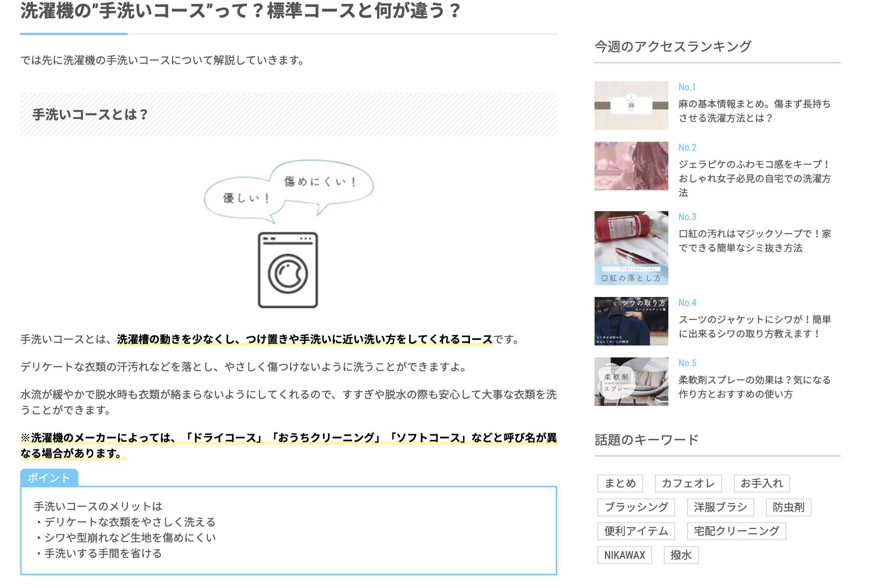This screenshot has width=875, height=588.
Task: Open the No.5 softener spray thumbnail
Action: pos(631,381)
